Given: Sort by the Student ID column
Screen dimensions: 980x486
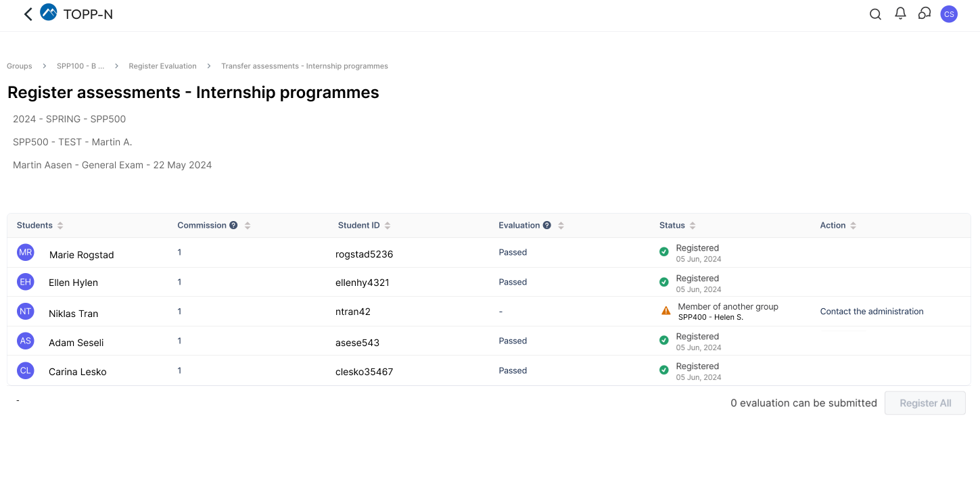Looking at the screenshot, I should click(388, 226).
